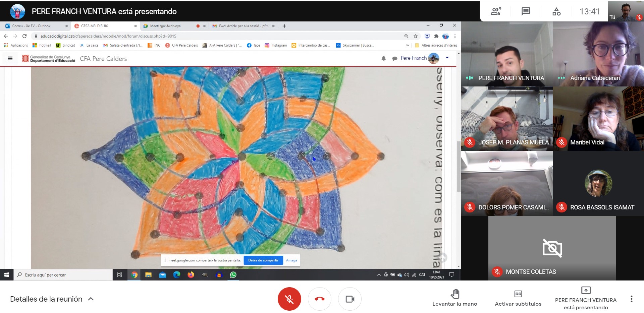644x313 pixels.
Task: Raise hand with Levantar la mano
Action: point(454,298)
